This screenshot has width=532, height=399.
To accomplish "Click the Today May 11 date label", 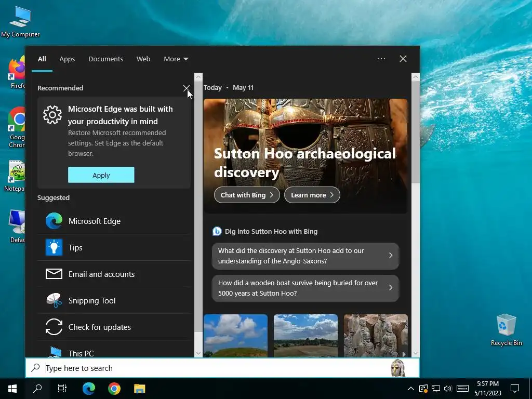I will pos(229,87).
